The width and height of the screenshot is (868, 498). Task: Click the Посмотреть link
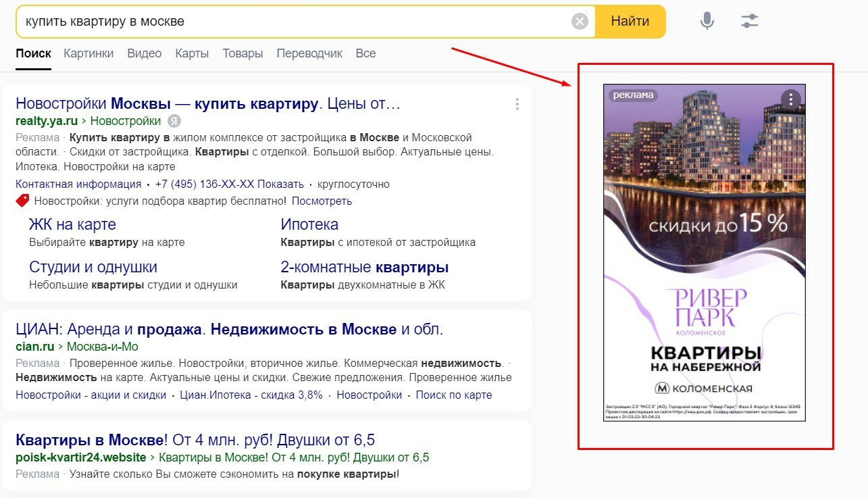[322, 201]
